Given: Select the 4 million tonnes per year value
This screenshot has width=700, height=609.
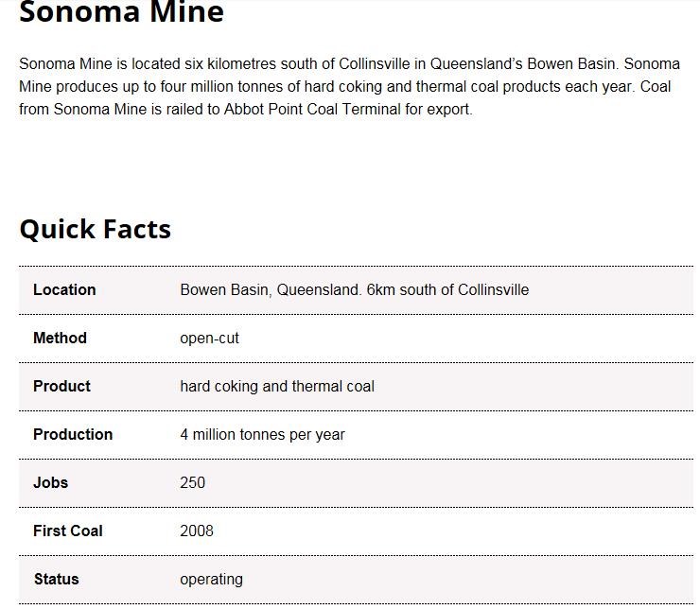Looking at the screenshot, I should 262,434.
